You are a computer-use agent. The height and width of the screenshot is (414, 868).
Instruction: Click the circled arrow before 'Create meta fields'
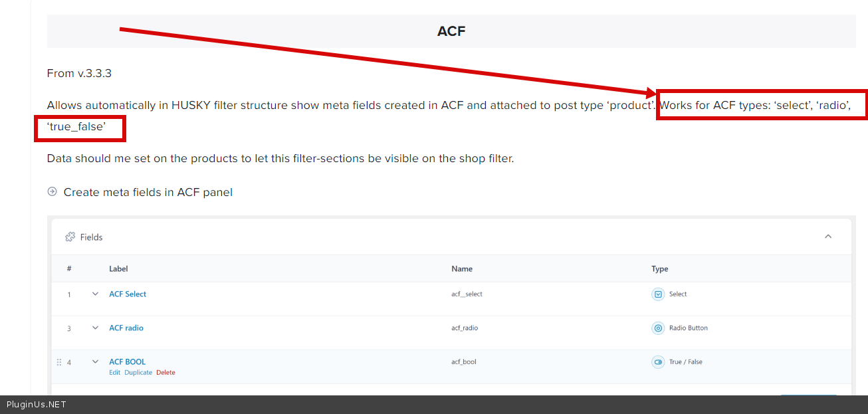point(53,192)
